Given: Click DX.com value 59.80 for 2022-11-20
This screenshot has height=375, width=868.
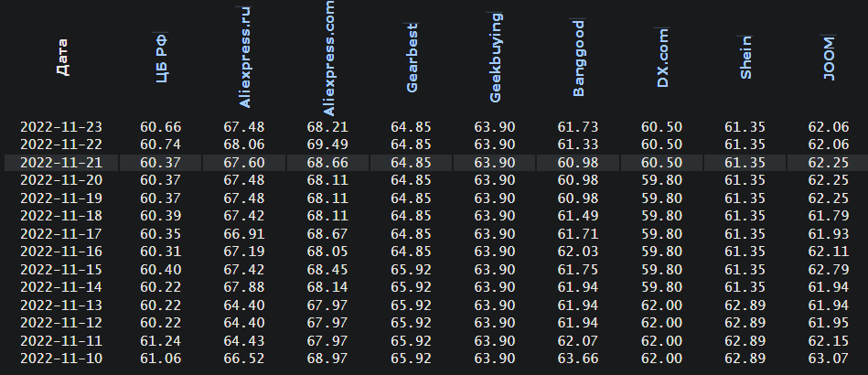Looking at the screenshot, I should tap(661, 180).
